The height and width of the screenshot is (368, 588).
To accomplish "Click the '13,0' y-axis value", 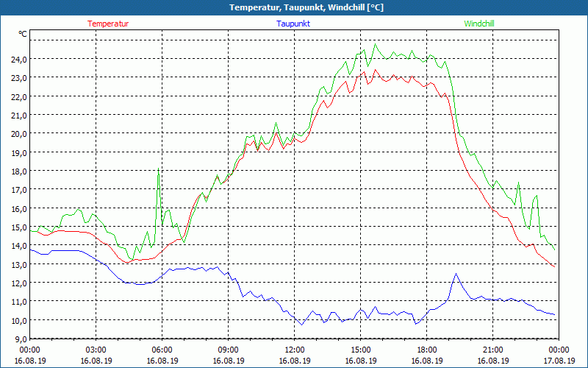I will click(19, 264).
